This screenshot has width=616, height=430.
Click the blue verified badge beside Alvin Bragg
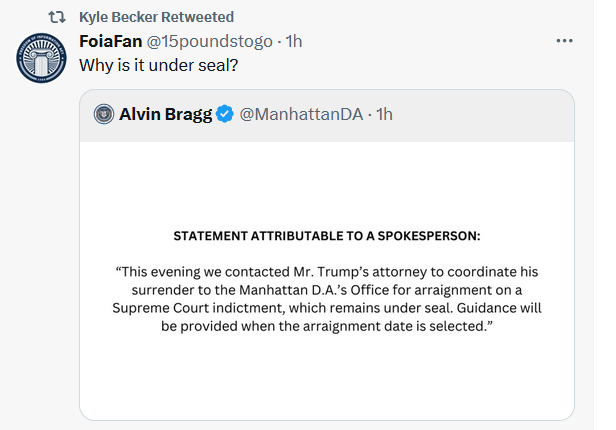(227, 114)
